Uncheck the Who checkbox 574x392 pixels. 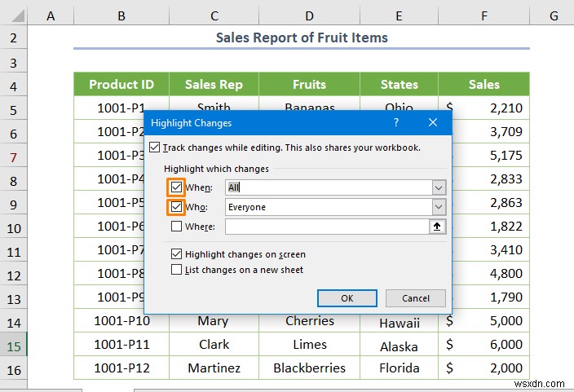177,207
